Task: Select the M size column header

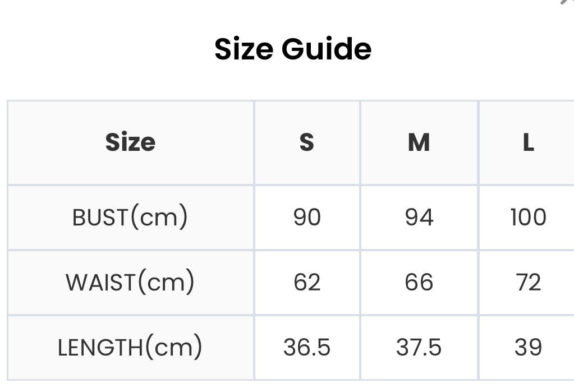Action: (x=419, y=142)
